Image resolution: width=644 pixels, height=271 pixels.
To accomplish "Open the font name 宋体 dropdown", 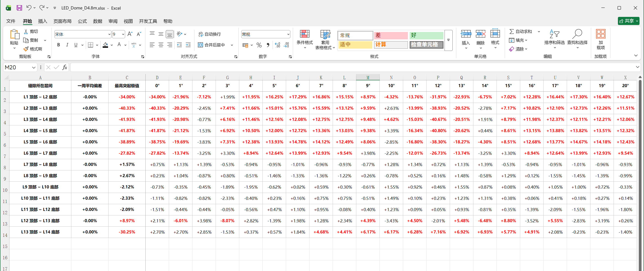I will [x=109, y=34].
